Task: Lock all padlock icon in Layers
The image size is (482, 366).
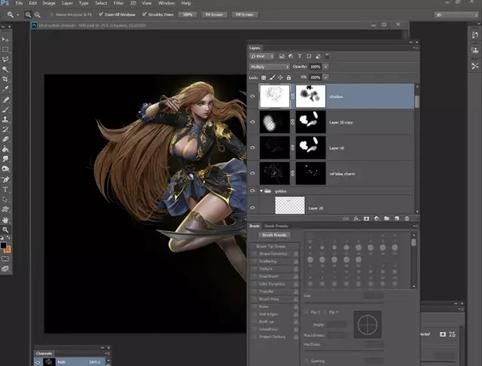Action: click(x=289, y=77)
